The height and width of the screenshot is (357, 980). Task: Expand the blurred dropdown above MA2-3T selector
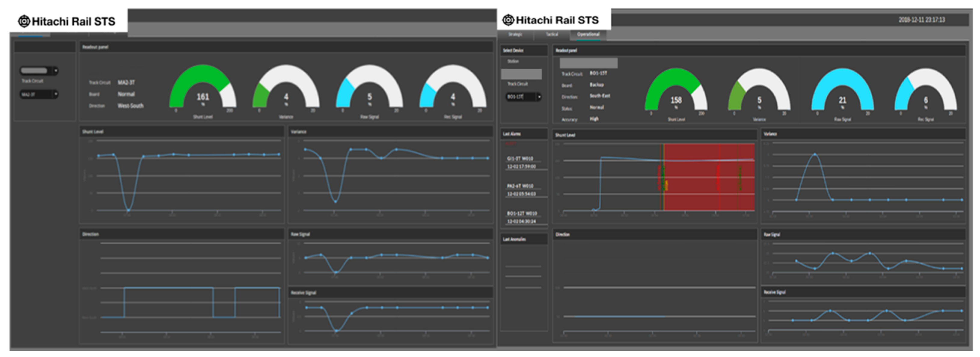56,71
